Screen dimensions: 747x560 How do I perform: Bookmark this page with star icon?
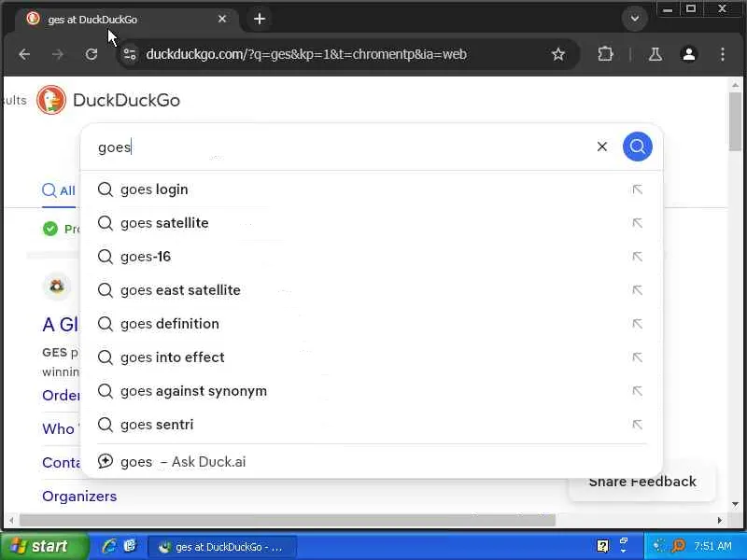tap(557, 54)
